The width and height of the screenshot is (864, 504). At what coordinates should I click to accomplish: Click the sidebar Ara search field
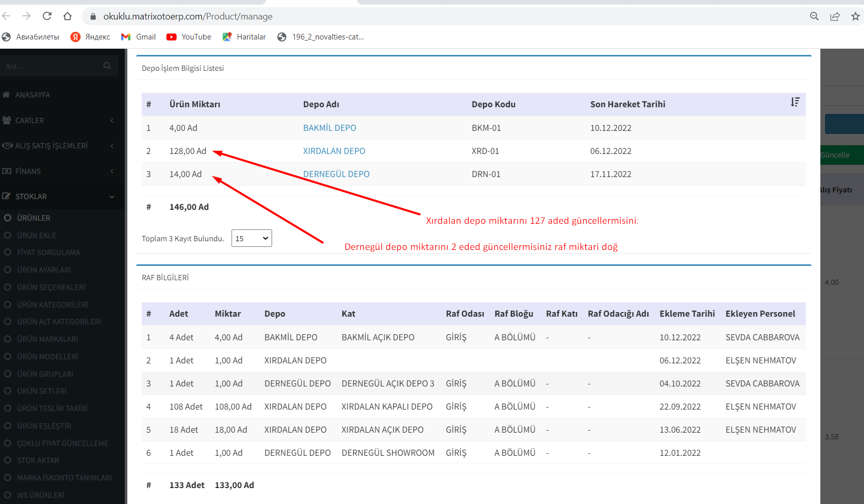point(51,66)
